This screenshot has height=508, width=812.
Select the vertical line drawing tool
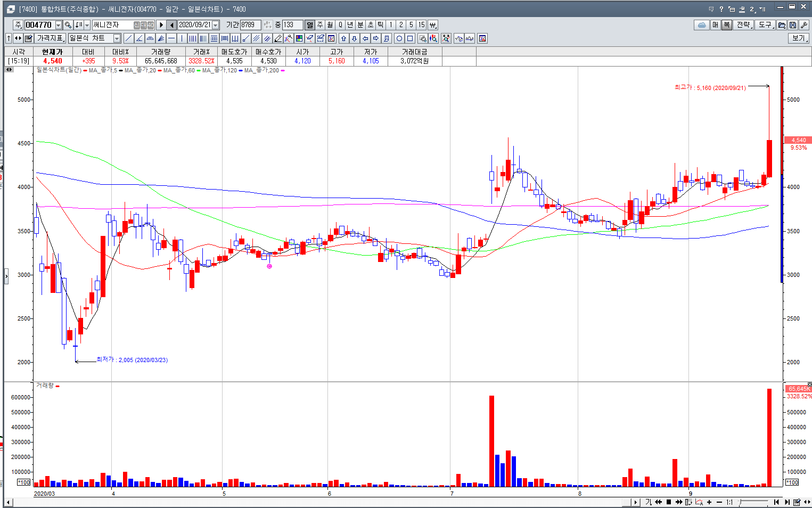(x=182, y=38)
